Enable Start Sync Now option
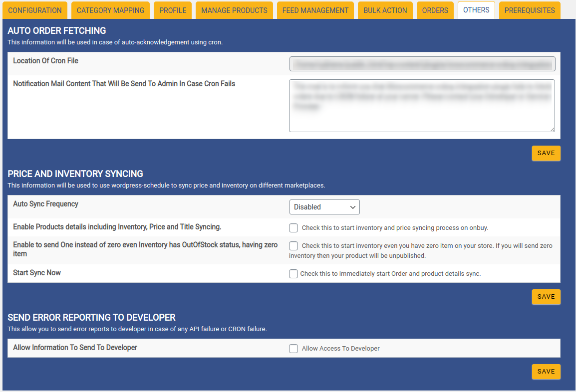 [293, 274]
